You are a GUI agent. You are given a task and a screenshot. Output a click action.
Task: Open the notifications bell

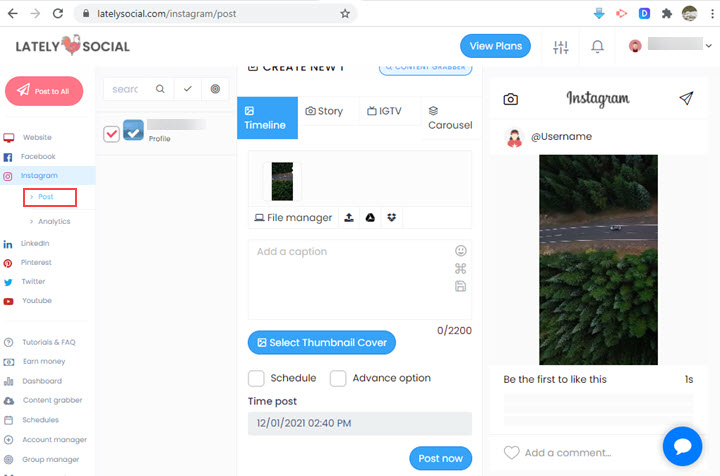pyautogui.click(x=597, y=46)
